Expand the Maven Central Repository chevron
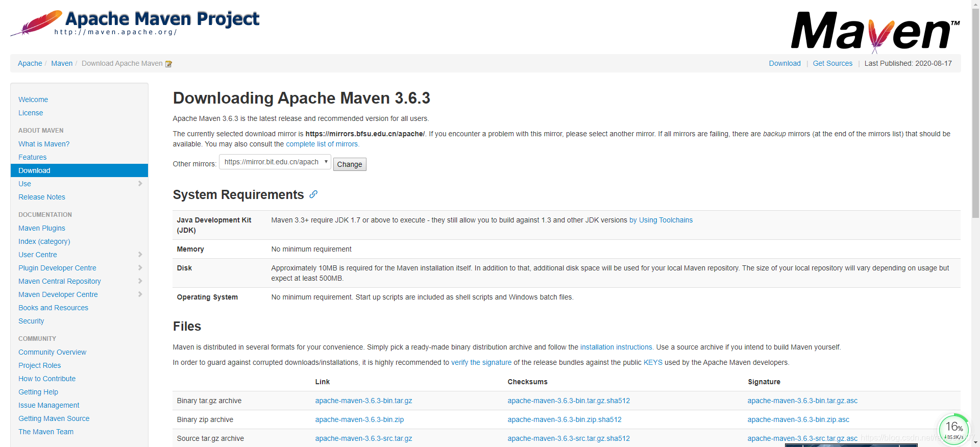This screenshot has width=980, height=447. (x=140, y=281)
